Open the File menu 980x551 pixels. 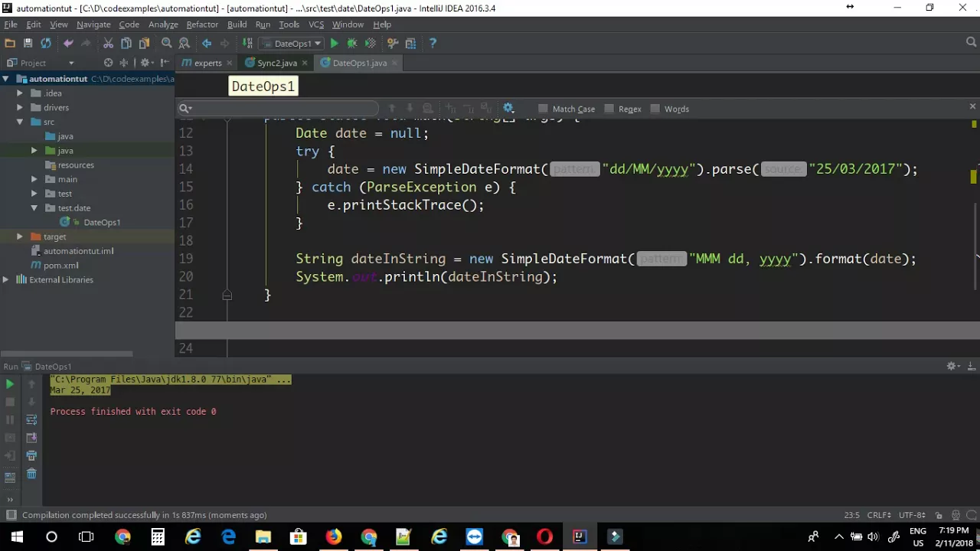point(11,24)
